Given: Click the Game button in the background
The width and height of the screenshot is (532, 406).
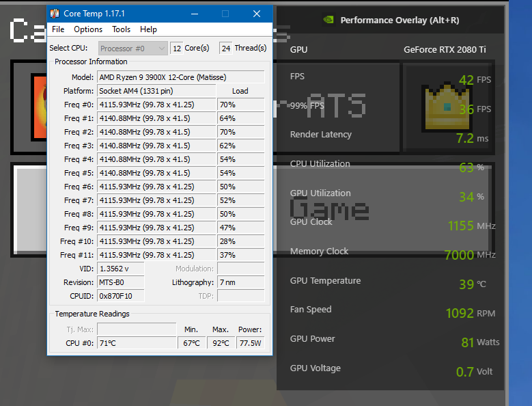Looking at the screenshot, I should point(330,210).
